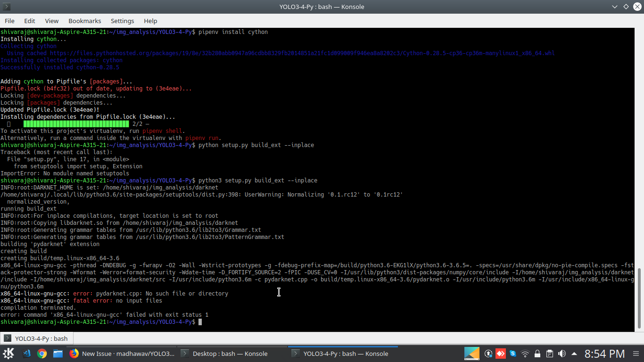Launch Visual Studio Code from the taskbar

tap(26, 354)
